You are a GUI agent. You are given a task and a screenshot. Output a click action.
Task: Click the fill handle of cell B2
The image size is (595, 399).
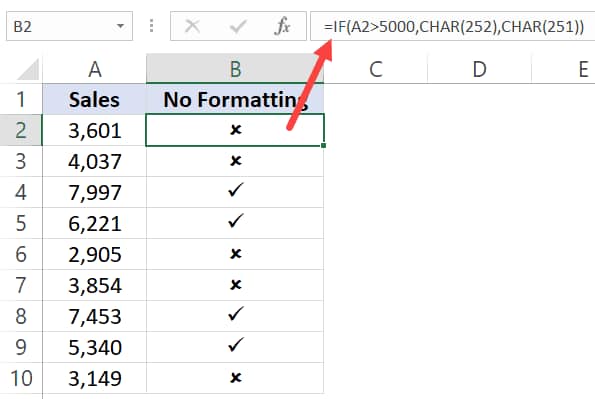coord(323,145)
